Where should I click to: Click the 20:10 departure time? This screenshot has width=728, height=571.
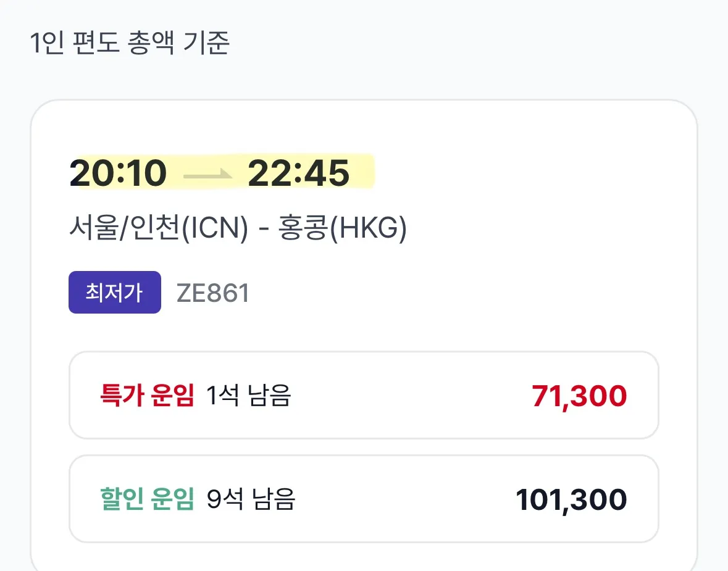click(117, 173)
